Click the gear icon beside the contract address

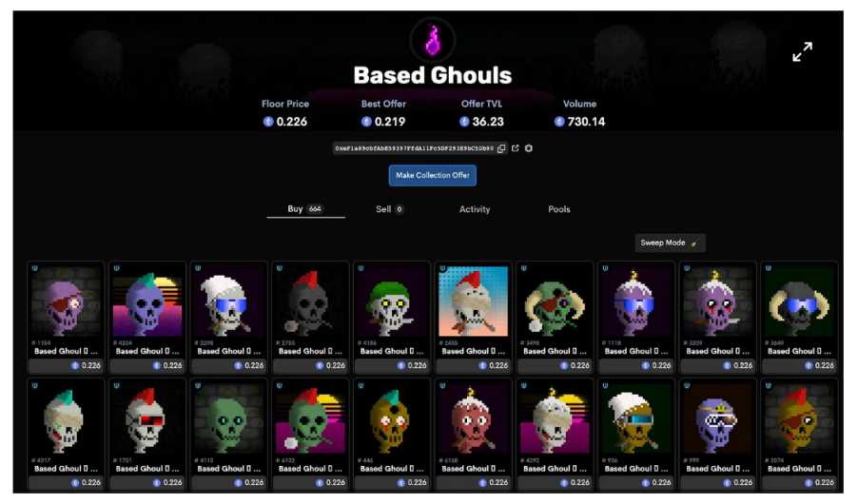529,148
